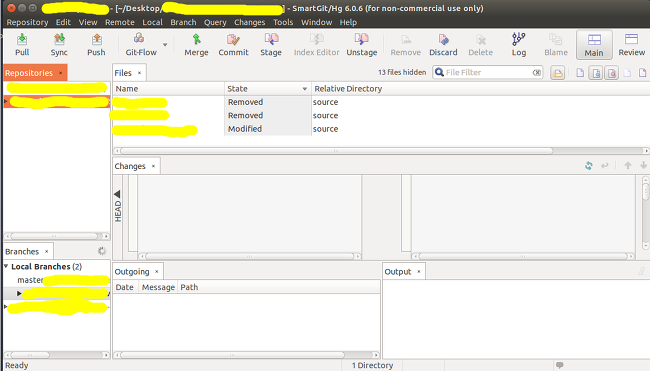Viewport: 650px width, 371px height.
Task: Click the Blame toolbar icon
Action: point(555,44)
